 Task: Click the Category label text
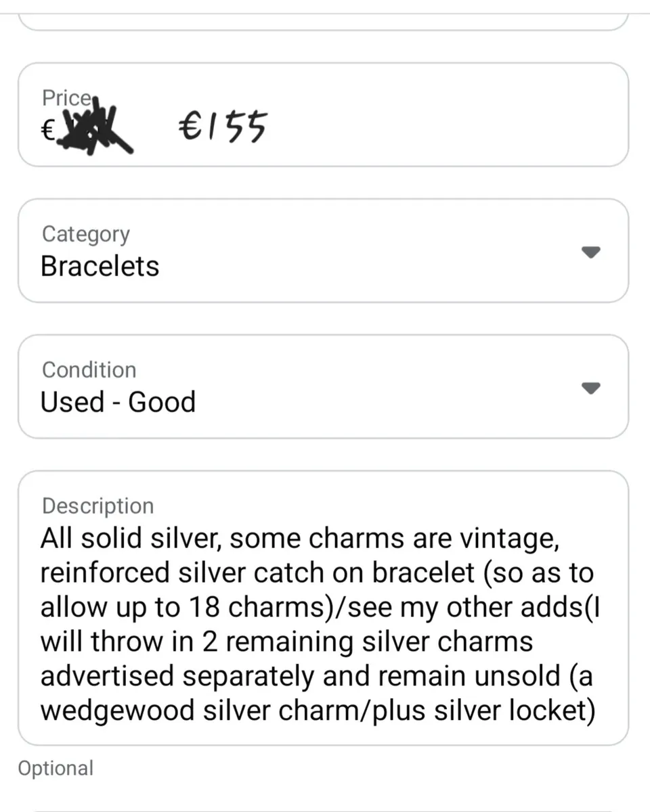tap(85, 234)
